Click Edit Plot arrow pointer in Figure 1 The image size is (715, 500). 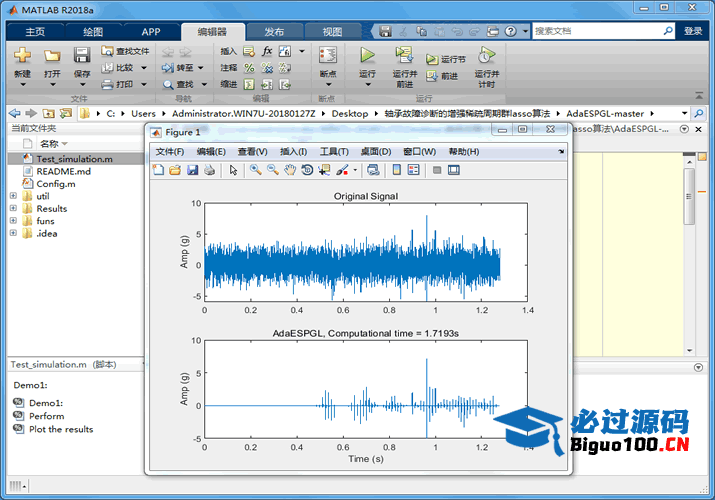coord(233,170)
